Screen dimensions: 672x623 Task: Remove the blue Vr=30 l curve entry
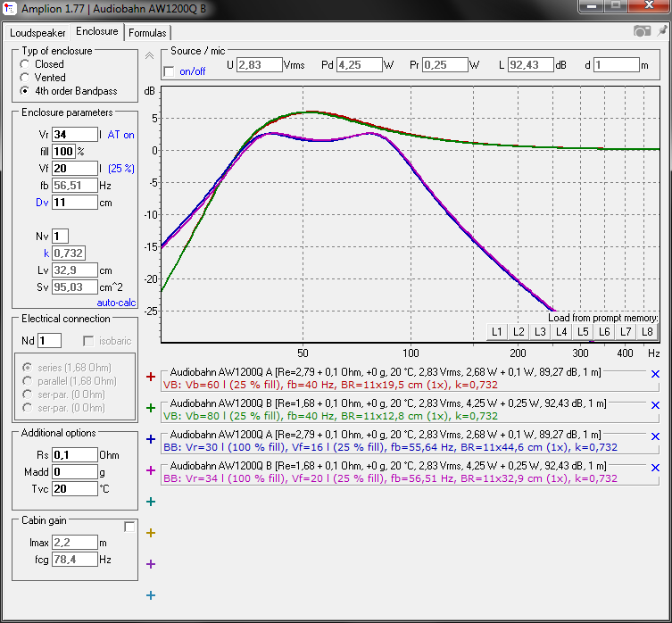tap(655, 436)
